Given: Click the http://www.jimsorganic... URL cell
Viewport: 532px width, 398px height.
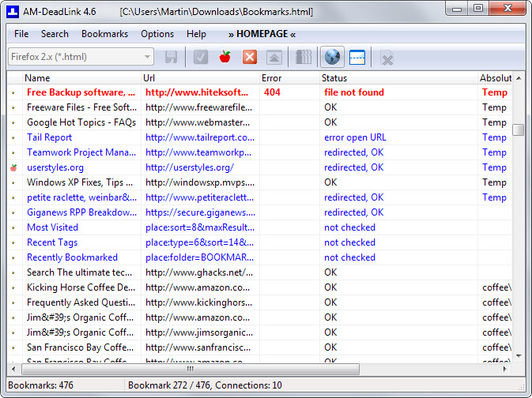Looking at the screenshot, I should click(199, 332).
